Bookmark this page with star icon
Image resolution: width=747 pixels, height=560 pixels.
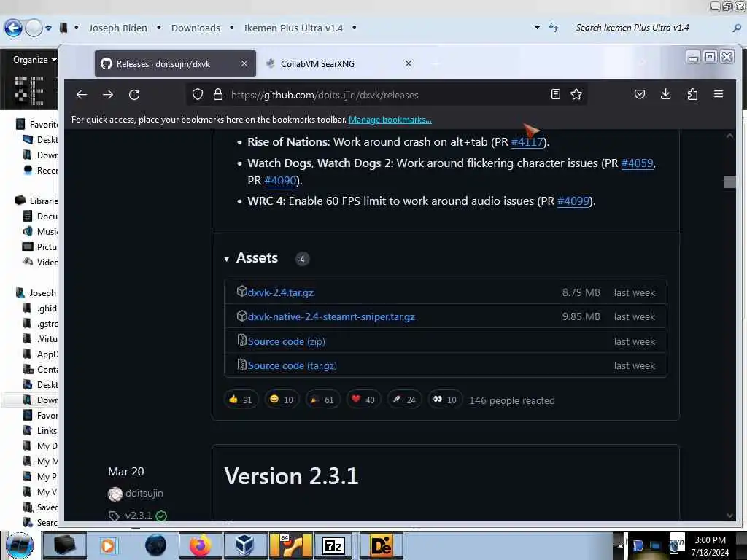click(x=576, y=94)
